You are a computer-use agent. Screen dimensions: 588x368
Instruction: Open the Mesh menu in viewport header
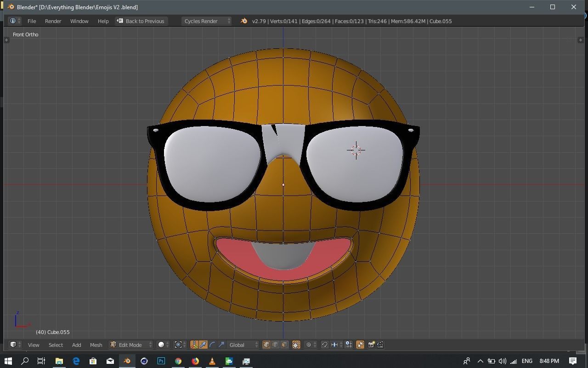pos(96,345)
